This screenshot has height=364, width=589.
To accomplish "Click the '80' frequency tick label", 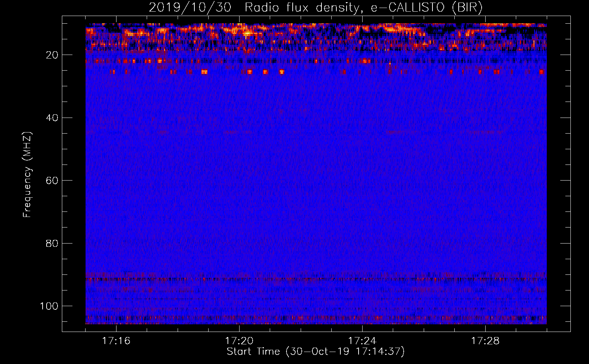I will tap(52, 243).
